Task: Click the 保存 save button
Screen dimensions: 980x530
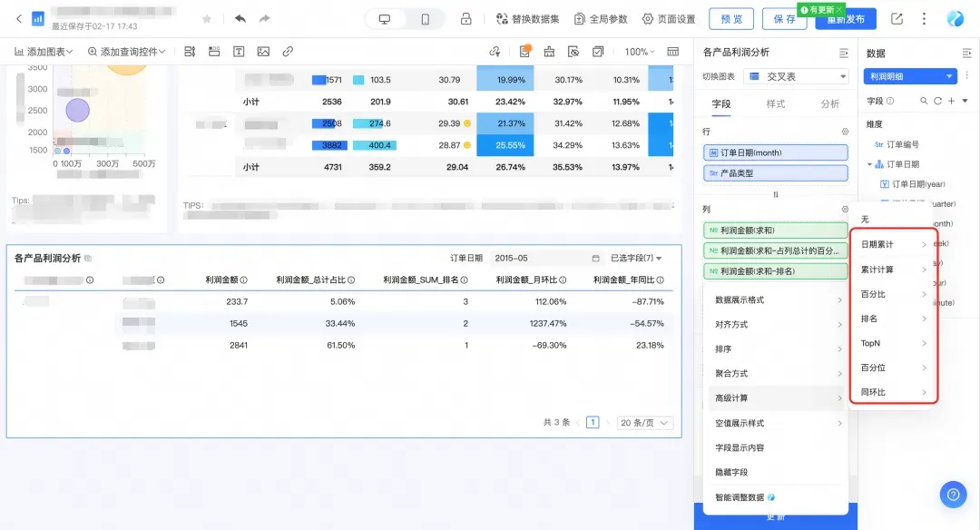Action: 784,19
